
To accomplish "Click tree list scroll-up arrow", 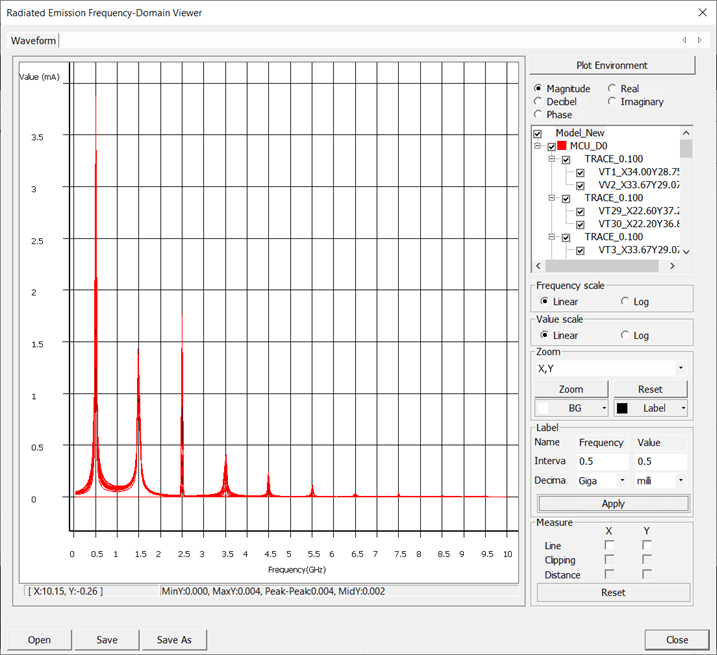I will point(686,132).
